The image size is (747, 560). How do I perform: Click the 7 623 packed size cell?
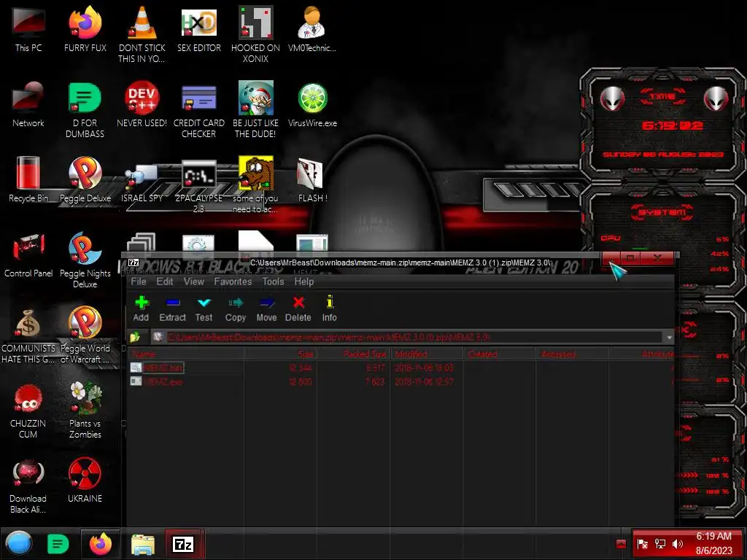pos(375,381)
